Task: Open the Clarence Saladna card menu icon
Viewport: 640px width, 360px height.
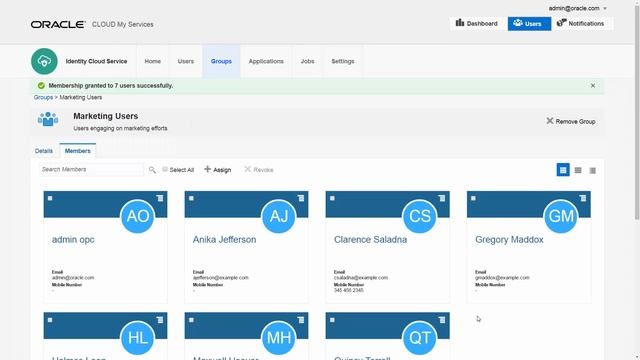Action: pyautogui.click(x=442, y=198)
